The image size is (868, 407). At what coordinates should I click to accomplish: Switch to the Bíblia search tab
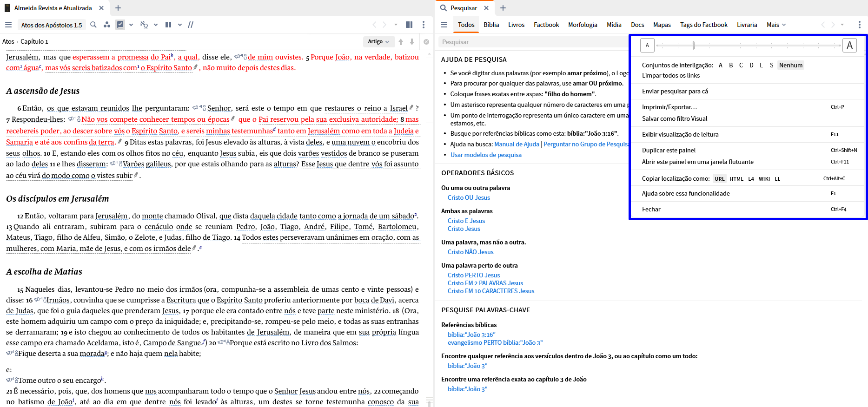tap(491, 25)
